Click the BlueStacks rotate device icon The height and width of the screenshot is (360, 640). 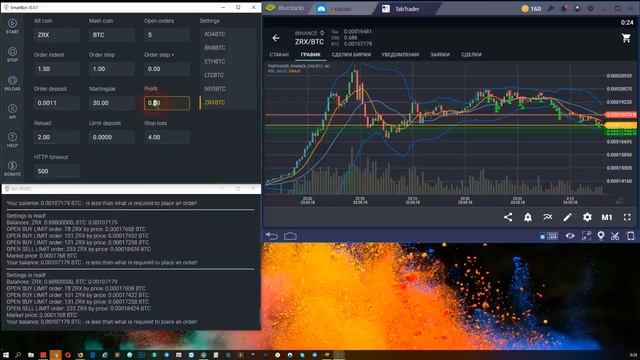coord(631,236)
